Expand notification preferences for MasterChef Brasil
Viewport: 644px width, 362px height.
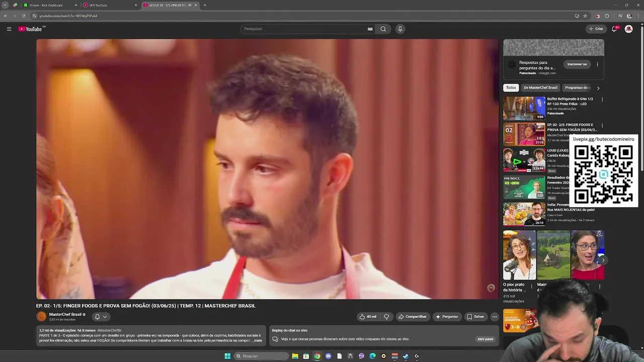pos(101,317)
